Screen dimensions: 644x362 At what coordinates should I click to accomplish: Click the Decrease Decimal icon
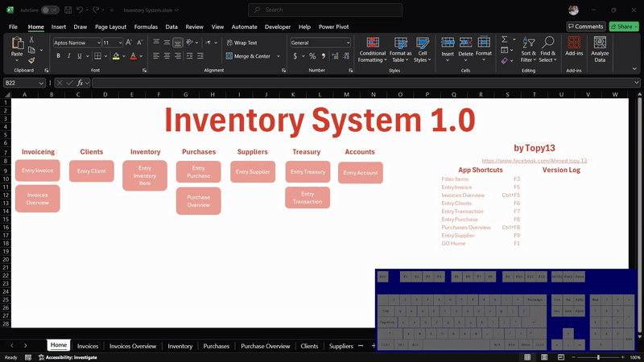click(x=346, y=56)
